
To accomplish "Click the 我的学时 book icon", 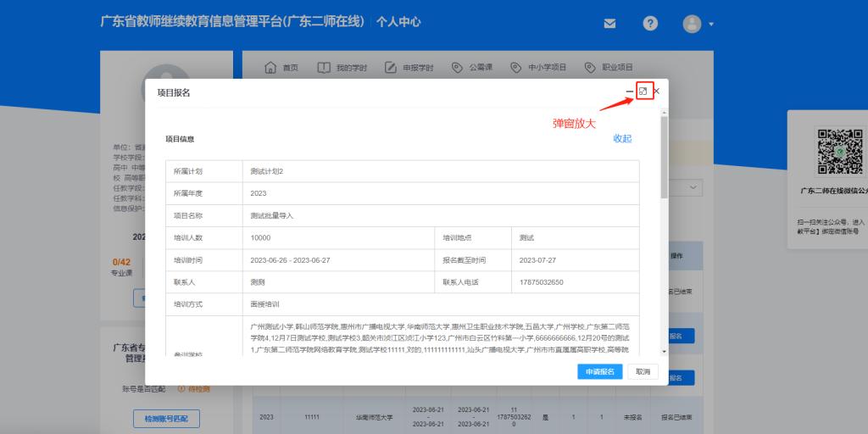I will (x=323, y=68).
